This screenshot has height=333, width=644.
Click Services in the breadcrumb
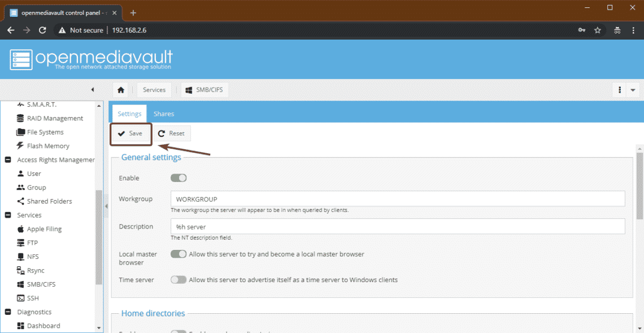pyautogui.click(x=154, y=90)
